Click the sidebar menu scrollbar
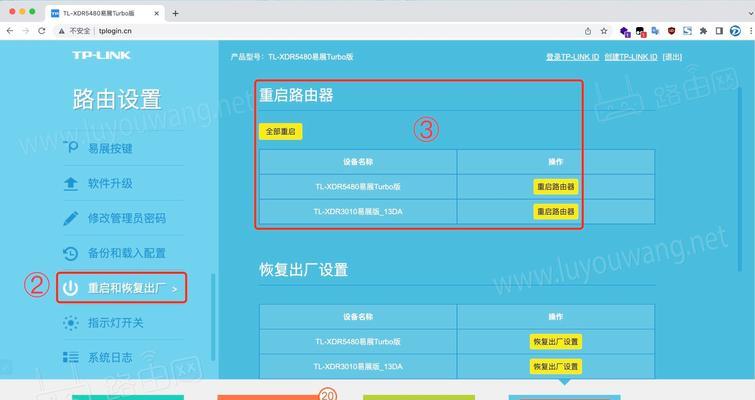The width and height of the screenshot is (755, 400). click(213, 317)
